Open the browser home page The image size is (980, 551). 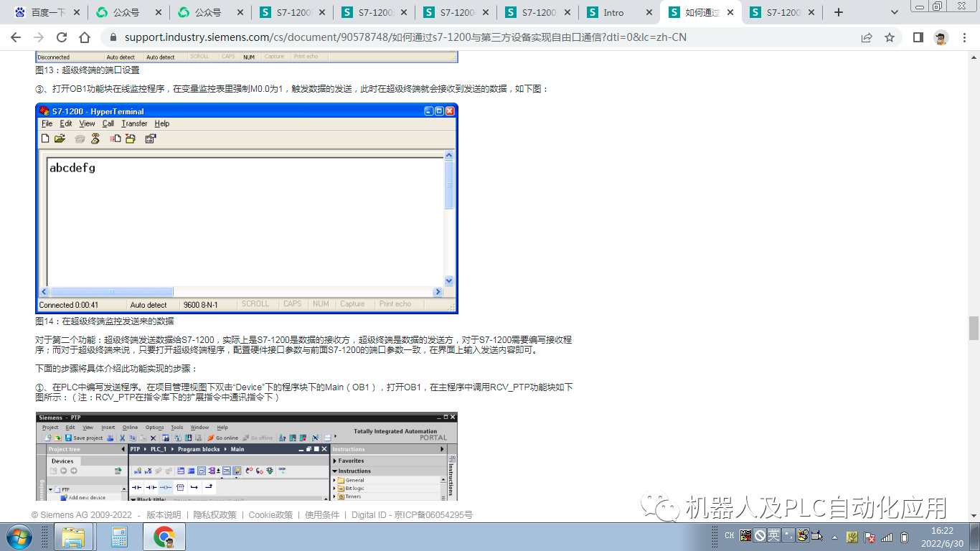[85, 37]
